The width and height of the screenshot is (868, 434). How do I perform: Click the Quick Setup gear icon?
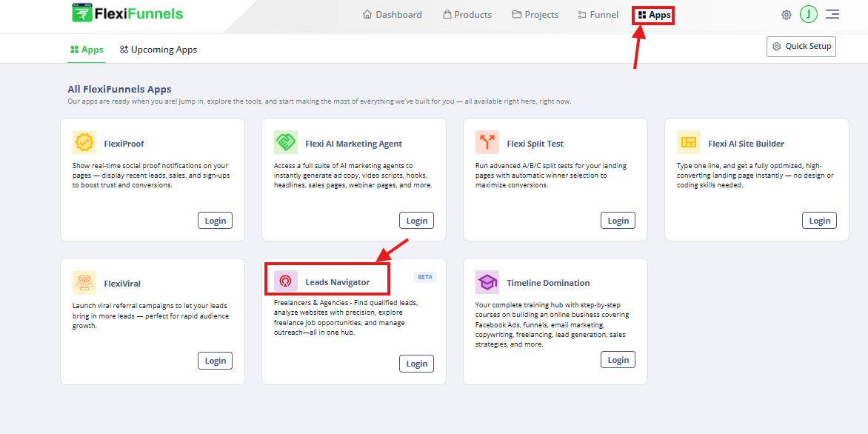pos(777,47)
